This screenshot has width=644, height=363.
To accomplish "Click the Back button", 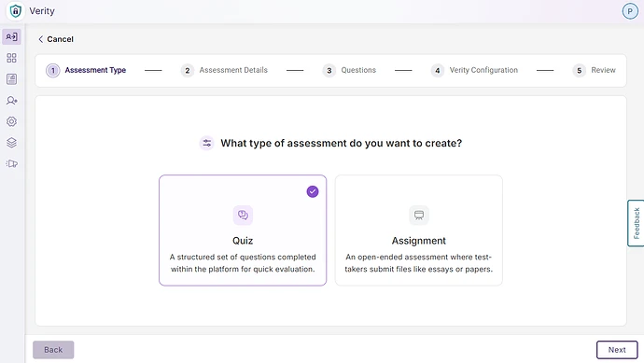I will (53, 350).
